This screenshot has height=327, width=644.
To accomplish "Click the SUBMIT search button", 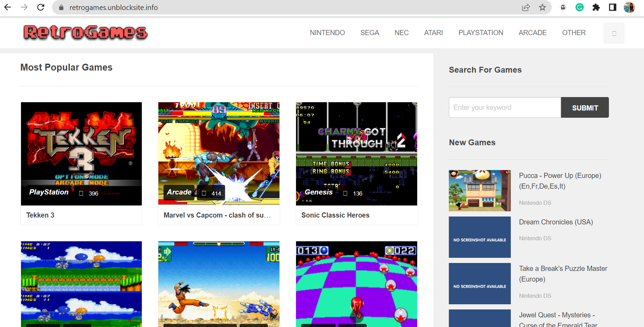I will [584, 107].
